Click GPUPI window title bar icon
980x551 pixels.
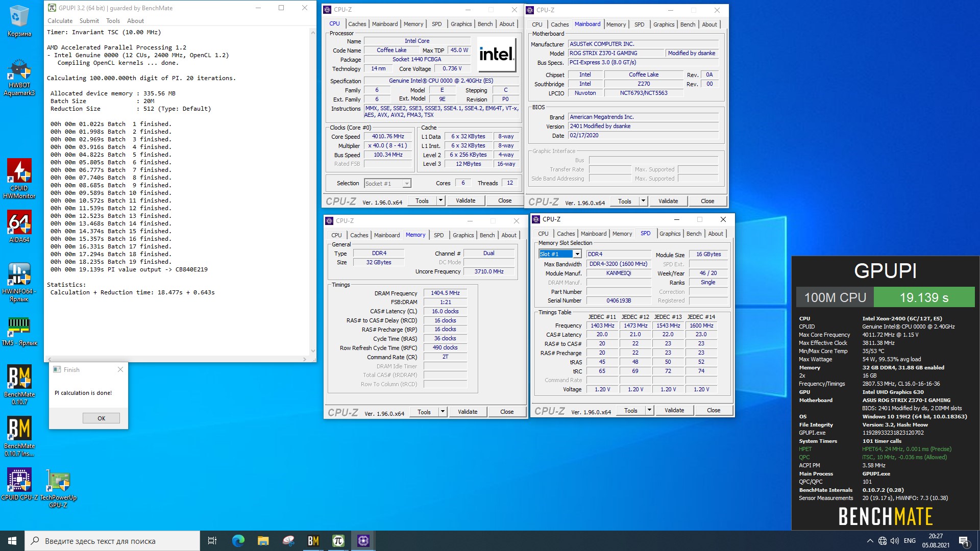coord(52,8)
